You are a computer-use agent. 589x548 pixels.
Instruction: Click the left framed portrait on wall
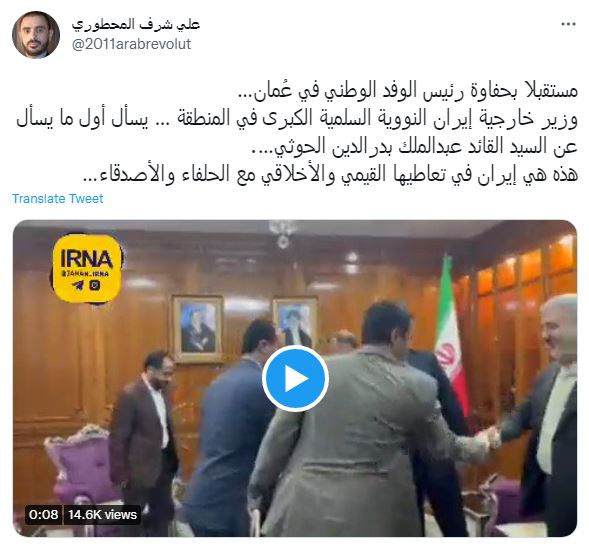(x=198, y=329)
